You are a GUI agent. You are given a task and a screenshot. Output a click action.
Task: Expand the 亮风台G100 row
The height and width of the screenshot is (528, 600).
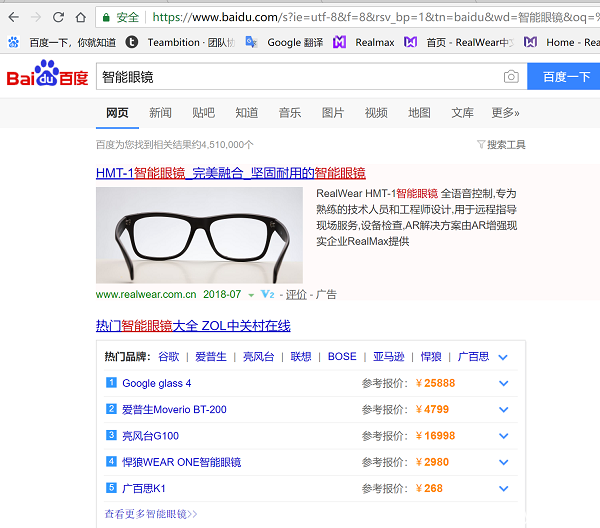coord(504,436)
